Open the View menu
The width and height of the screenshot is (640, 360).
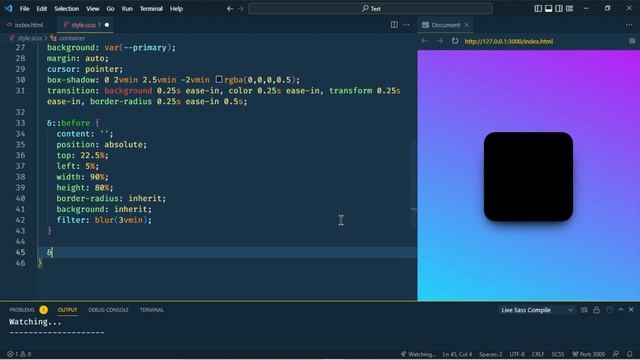pyautogui.click(x=93, y=9)
